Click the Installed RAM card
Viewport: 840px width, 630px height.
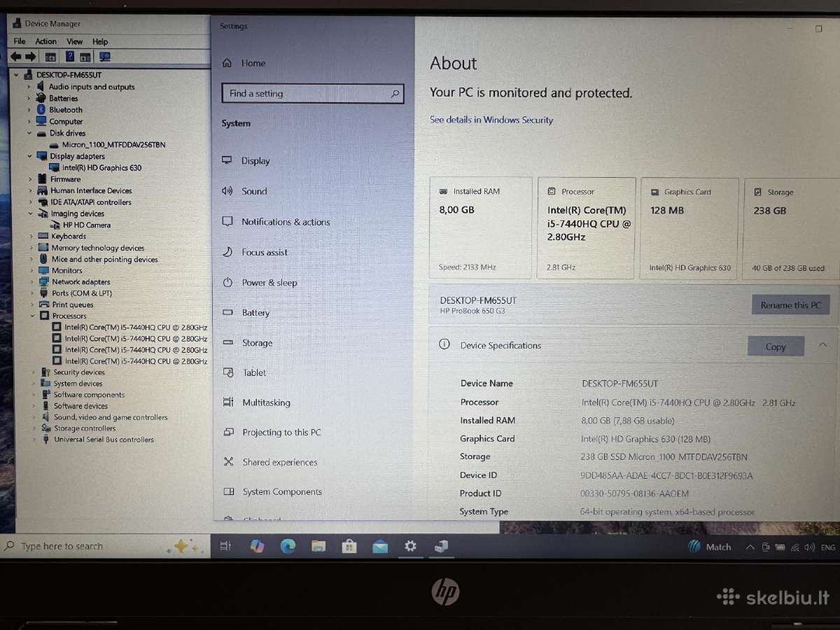point(481,228)
